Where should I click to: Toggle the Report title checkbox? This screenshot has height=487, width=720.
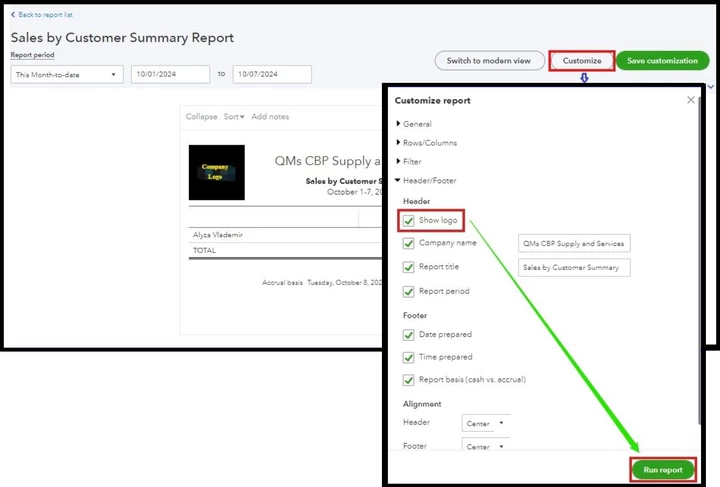[x=409, y=267]
